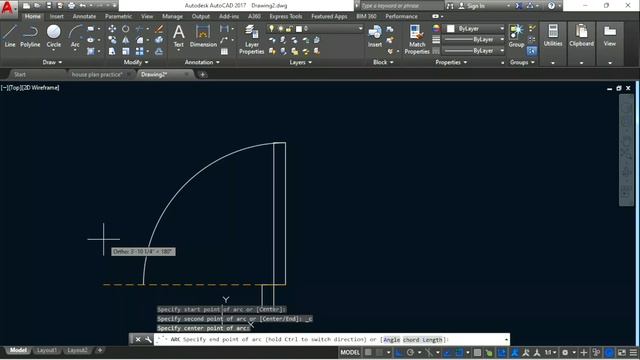This screenshot has height=360, width=640.
Task: Toggle ortho mode in status bar
Action: [398, 352]
